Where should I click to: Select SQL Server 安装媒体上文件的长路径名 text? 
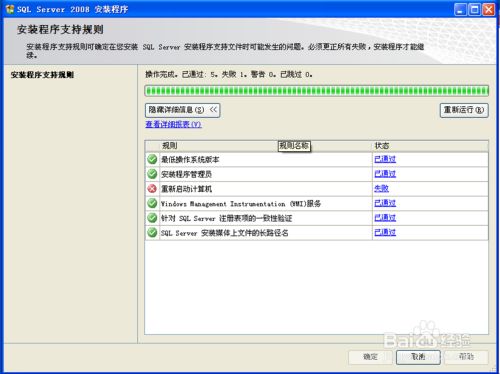click(x=225, y=233)
